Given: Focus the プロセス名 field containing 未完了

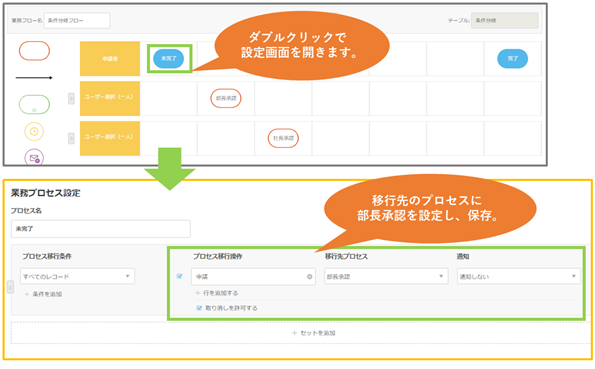Looking at the screenshot, I should (x=101, y=229).
